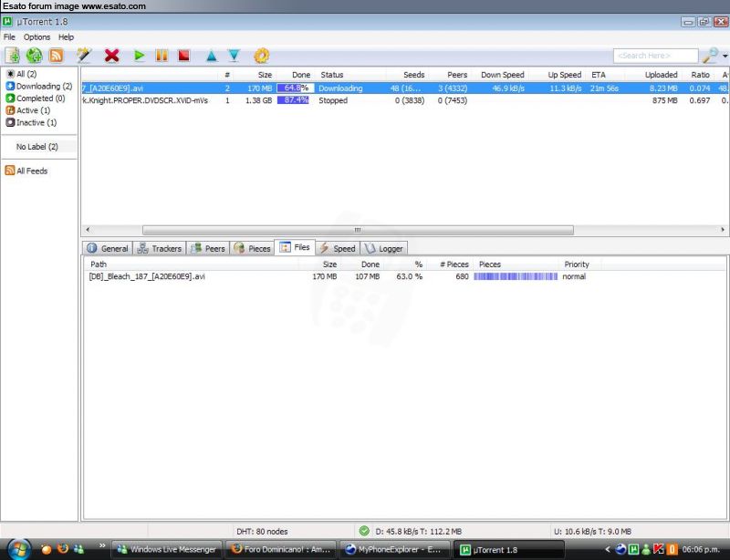Screen dimensions: 730x560
Task: Switch to the Trackers tab
Action: [x=160, y=248]
